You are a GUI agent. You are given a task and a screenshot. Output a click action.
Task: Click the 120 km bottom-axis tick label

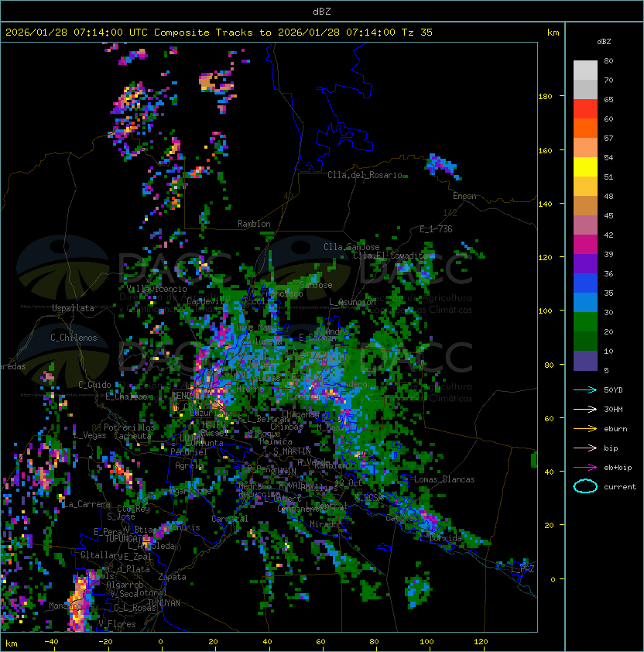tap(481, 642)
